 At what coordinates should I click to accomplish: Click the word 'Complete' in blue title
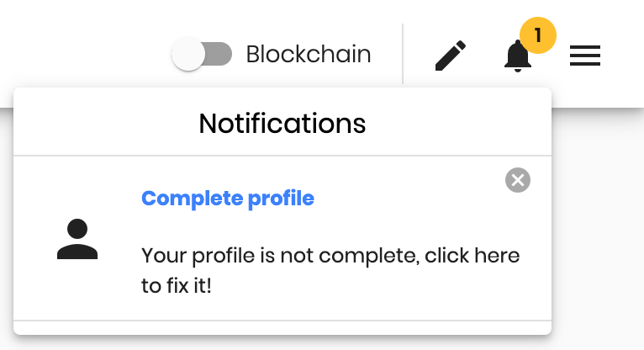[x=193, y=199]
